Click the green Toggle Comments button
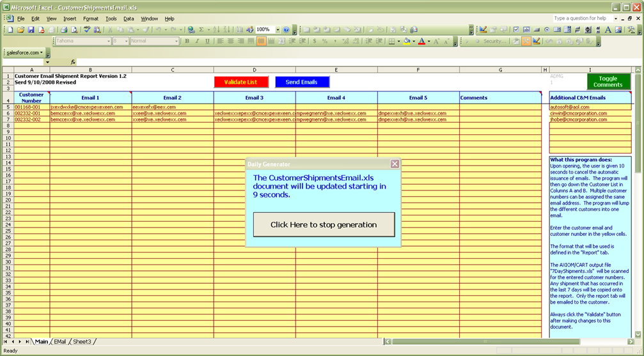 pos(608,81)
